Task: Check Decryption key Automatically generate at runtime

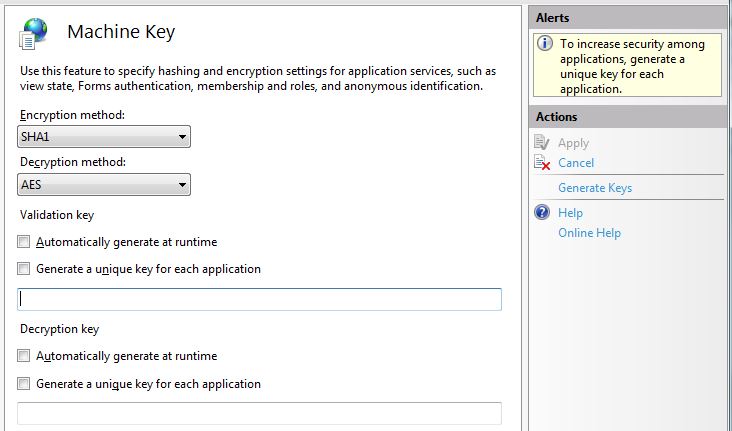Action: point(23,356)
